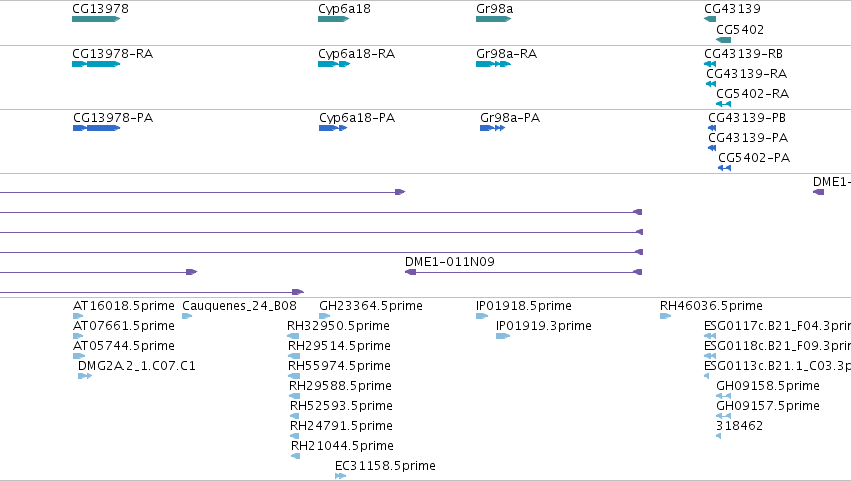The height and width of the screenshot is (481, 851).
Task: Select the CG13978 gene label
Action: click(x=100, y=9)
